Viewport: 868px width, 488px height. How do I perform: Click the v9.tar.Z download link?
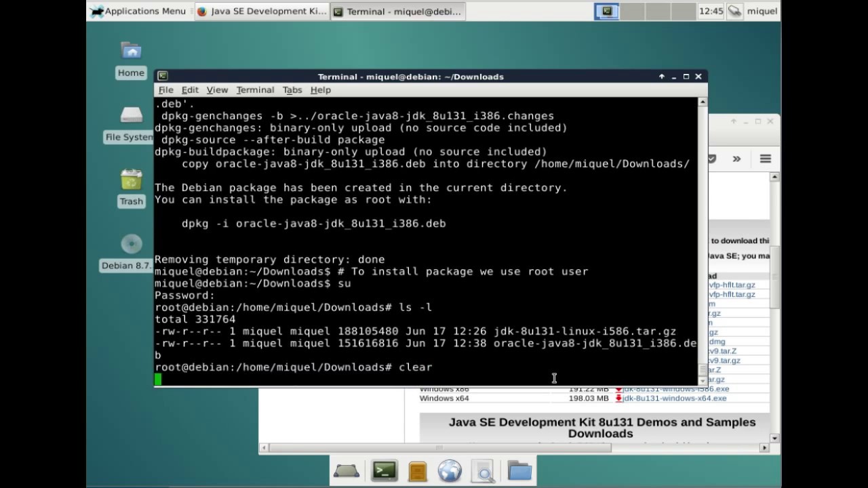point(722,351)
